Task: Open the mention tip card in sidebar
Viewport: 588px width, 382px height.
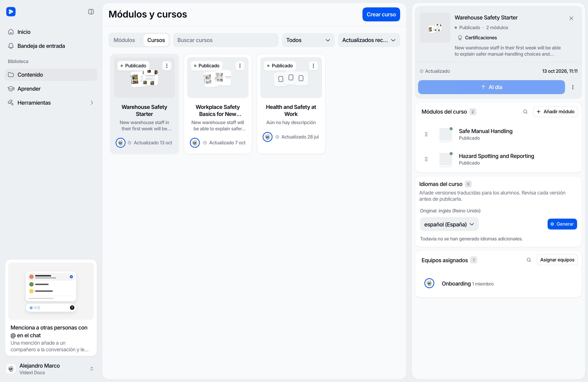Action: [51, 308]
